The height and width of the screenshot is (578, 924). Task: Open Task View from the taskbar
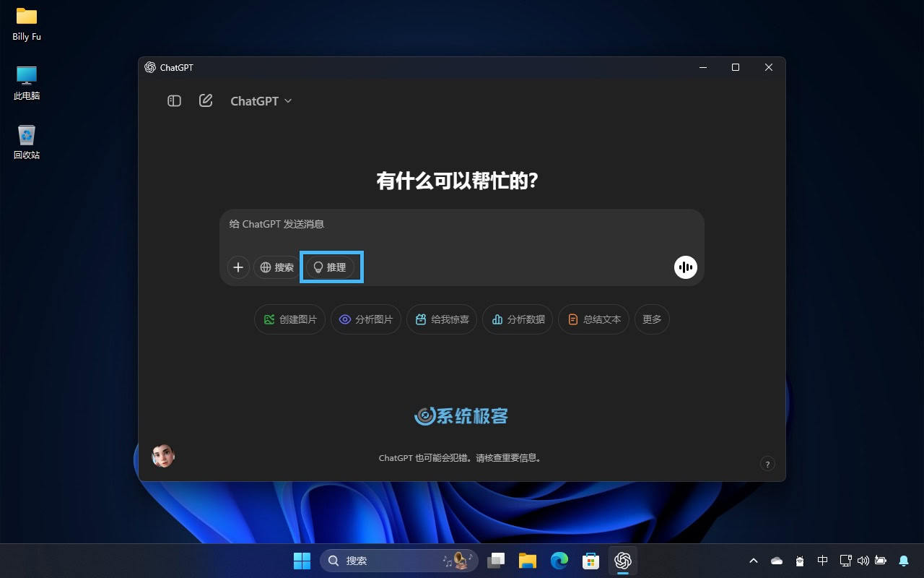tap(496, 561)
